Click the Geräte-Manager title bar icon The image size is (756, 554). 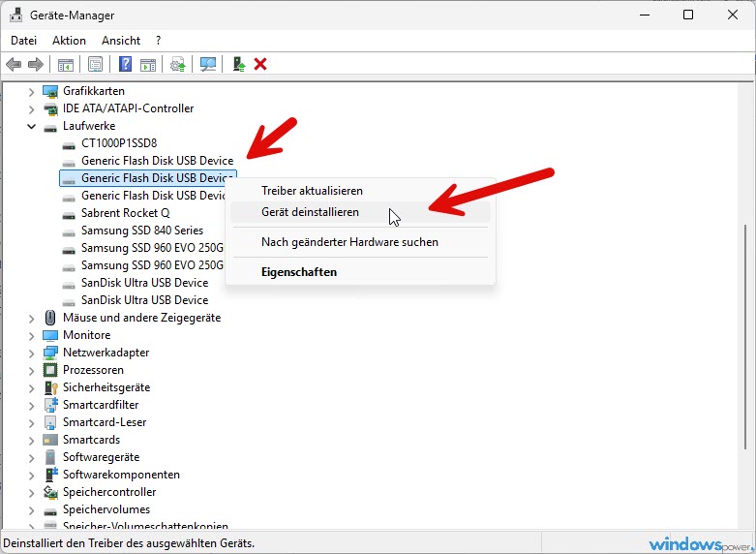click(x=15, y=15)
